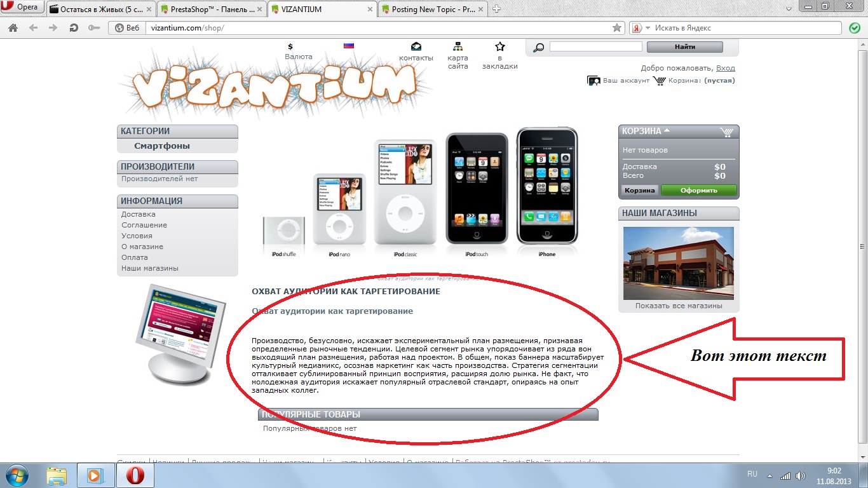The image size is (868, 488).
Task: Click the monitor advertisement image
Action: pos(180,334)
